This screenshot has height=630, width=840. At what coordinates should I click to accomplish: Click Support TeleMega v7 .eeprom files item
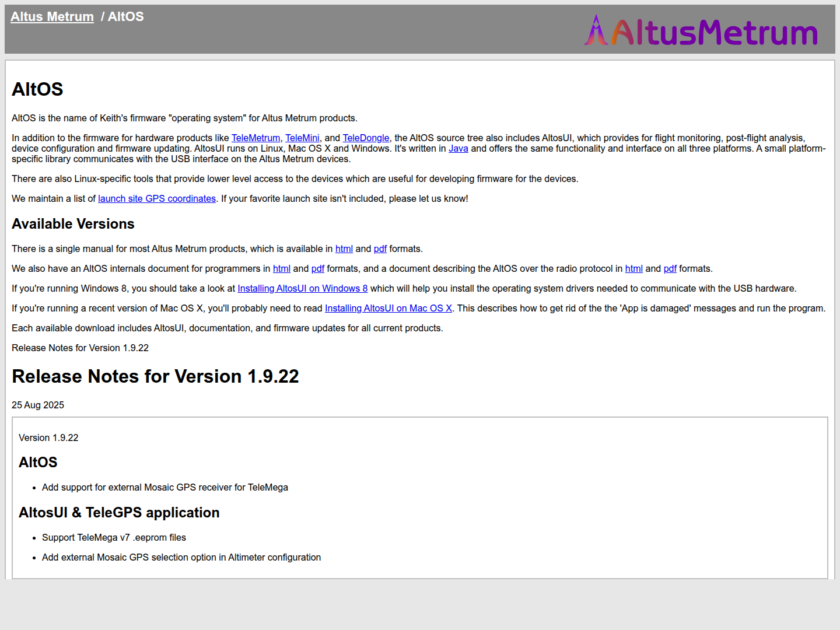(x=114, y=537)
